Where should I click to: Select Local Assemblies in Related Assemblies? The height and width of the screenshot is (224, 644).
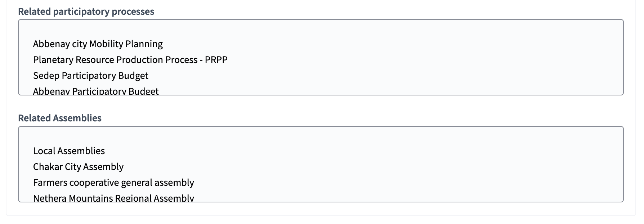click(x=69, y=151)
